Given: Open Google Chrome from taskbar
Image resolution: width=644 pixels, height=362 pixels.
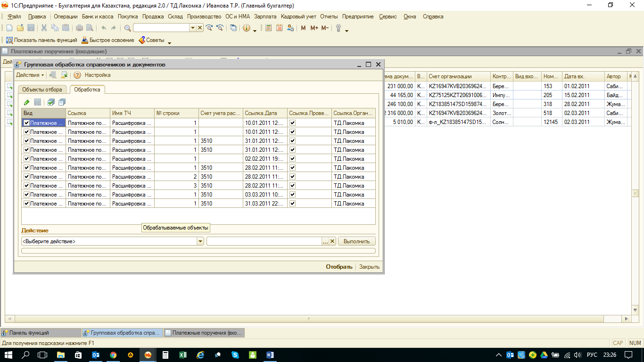Looking at the screenshot, I should tap(113, 355).
